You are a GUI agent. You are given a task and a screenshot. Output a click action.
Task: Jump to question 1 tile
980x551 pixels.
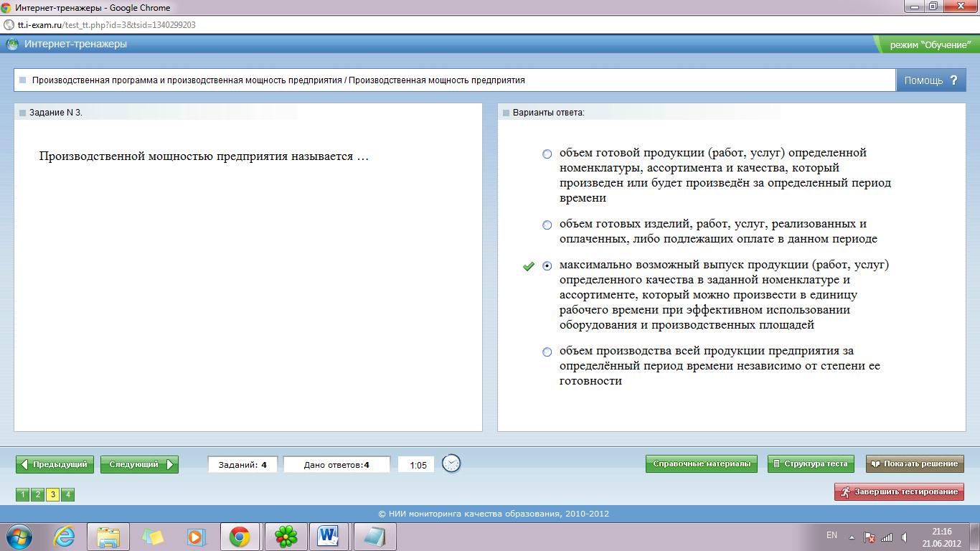click(22, 494)
